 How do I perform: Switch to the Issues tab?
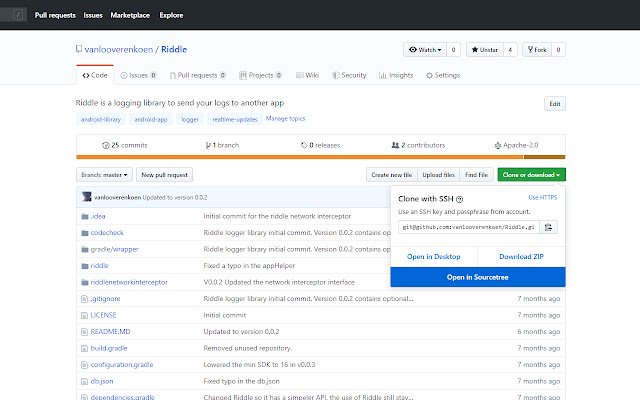click(x=138, y=75)
